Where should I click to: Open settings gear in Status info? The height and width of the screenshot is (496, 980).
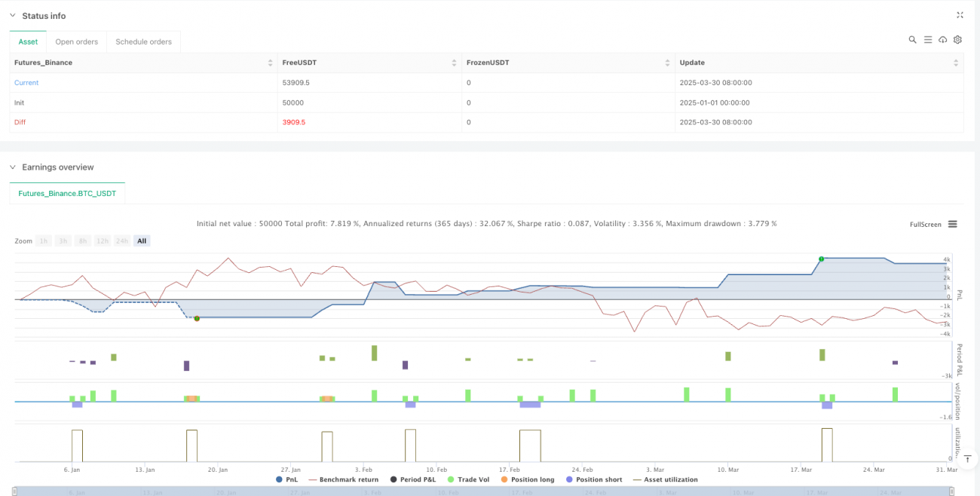957,40
